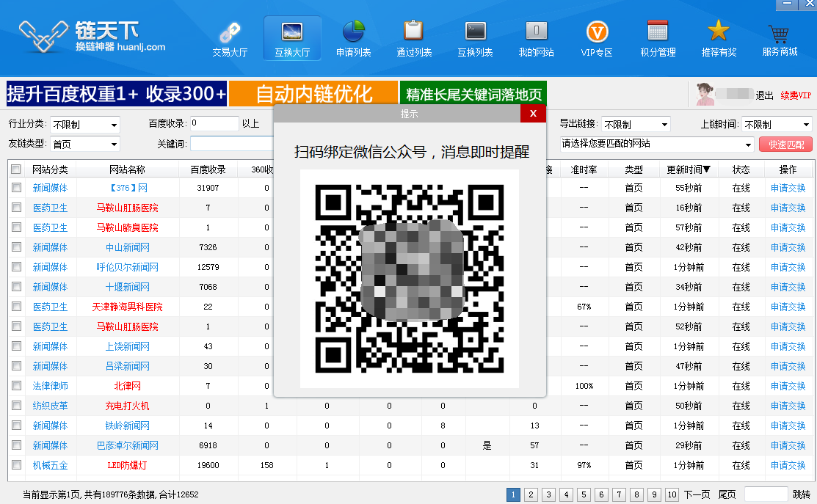Click the user avatar picture
The width and height of the screenshot is (817, 504).
(x=705, y=94)
